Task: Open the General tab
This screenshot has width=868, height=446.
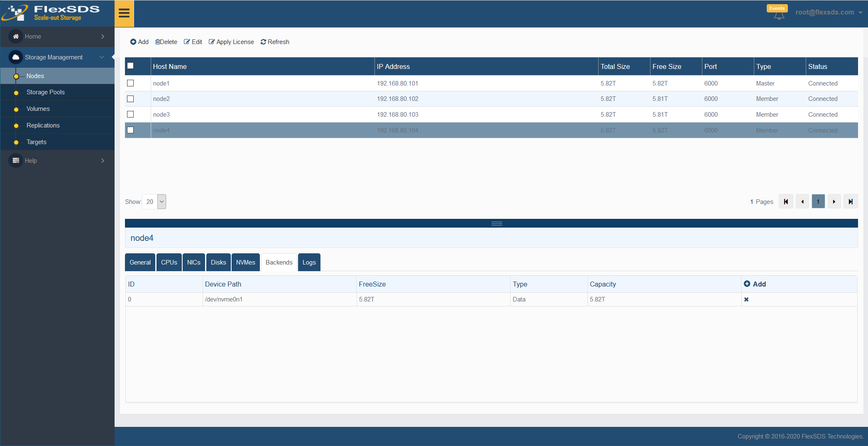Action: (140, 262)
